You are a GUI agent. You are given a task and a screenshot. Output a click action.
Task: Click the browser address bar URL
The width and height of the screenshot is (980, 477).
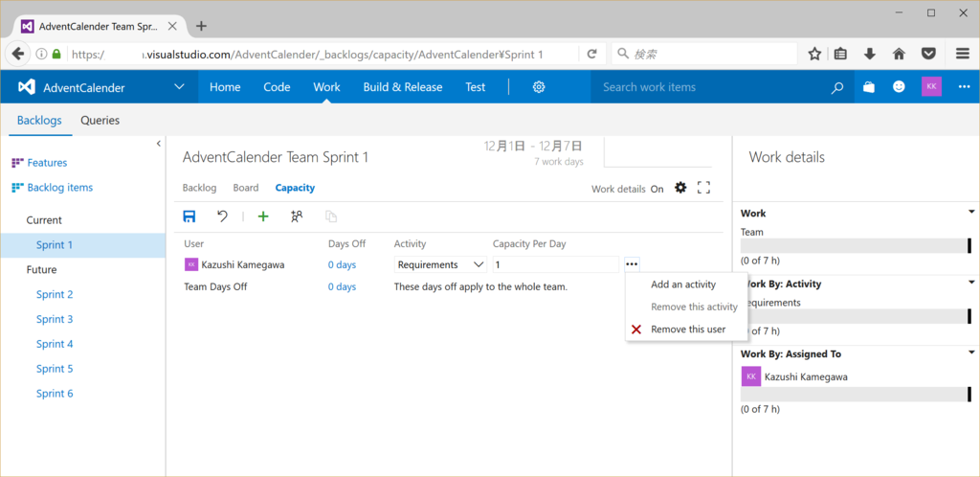[x=322, y=55]
